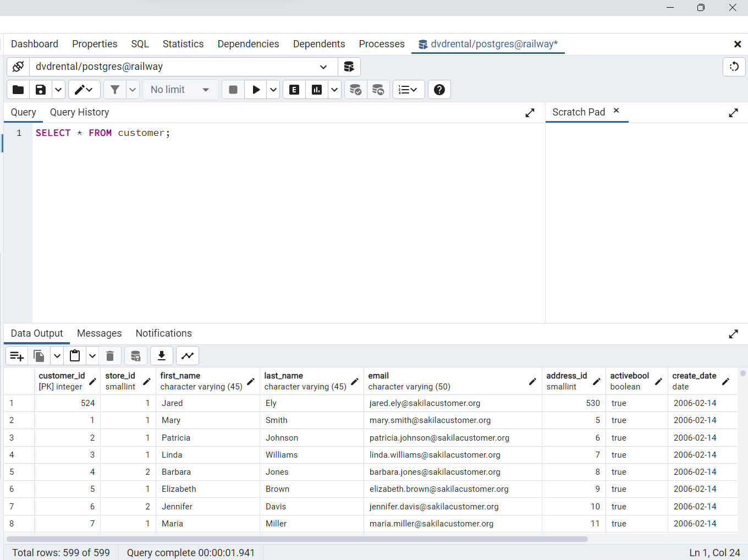Click the Paste clipboard icon
The height and width of the screenshot is (560, 748).
[75, 356]
